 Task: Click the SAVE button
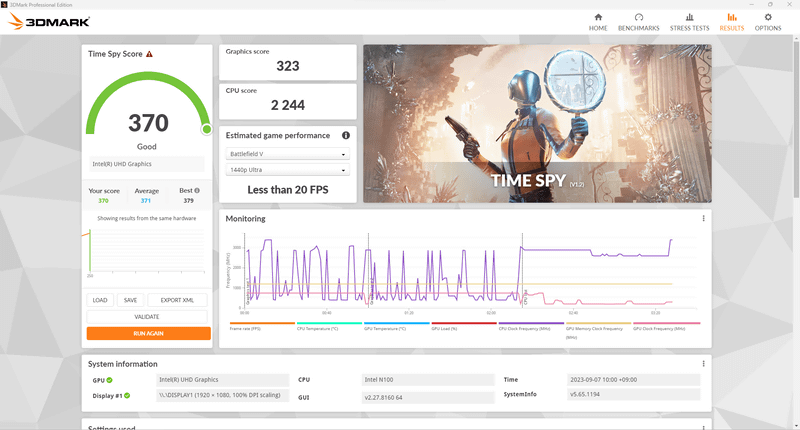click(131, 300)
